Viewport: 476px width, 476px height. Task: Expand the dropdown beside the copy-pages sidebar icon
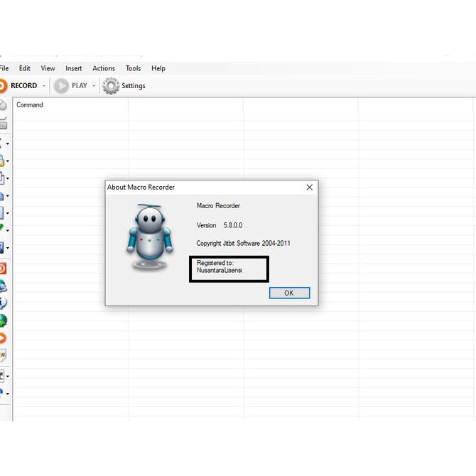point(8,178)
